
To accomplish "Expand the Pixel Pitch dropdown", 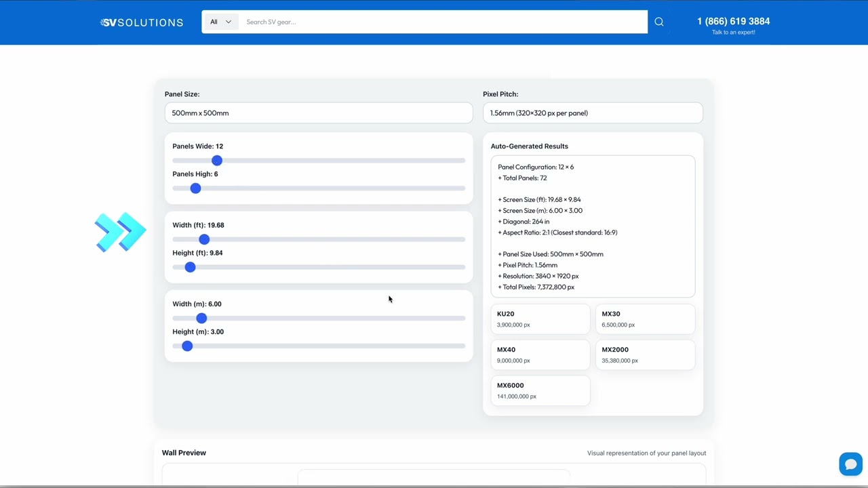I will [593, 113].
